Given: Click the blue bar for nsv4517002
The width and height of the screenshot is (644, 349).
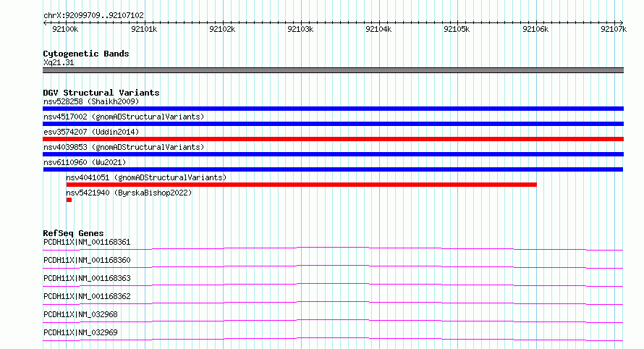Looking at the screenshot, I should [x=333, y=124].
